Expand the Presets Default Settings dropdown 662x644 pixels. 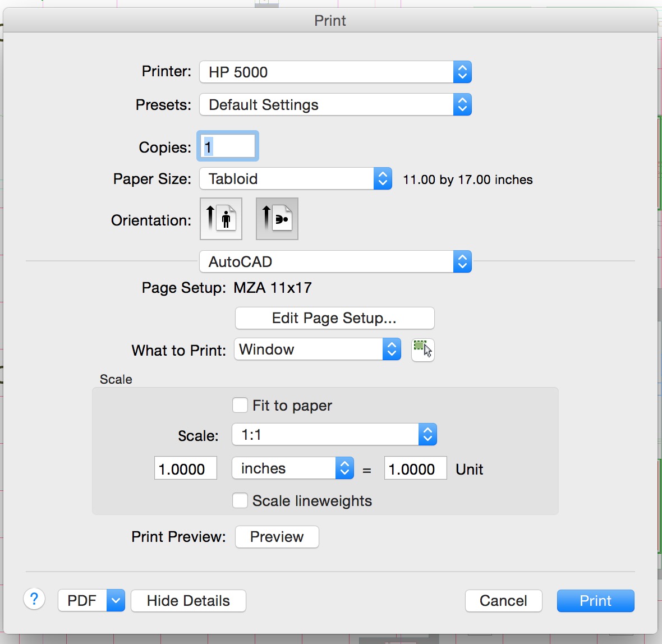tap(335, 105)
